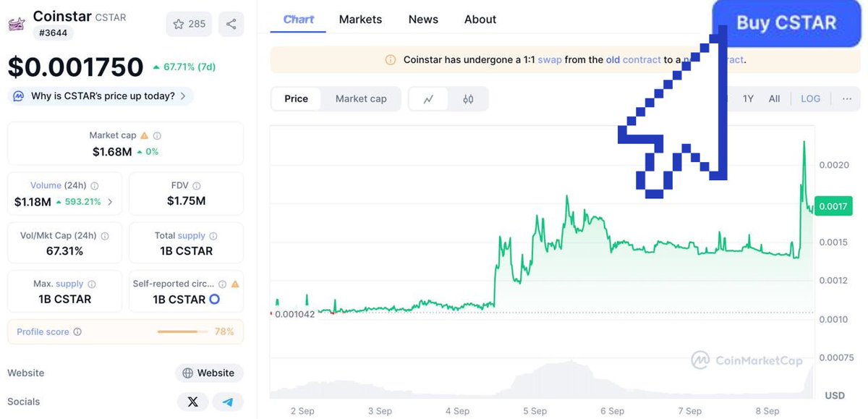The image size is (868, 419).
Task: Show Self-reported circulating supply info icon
Action: coord(223,284)
